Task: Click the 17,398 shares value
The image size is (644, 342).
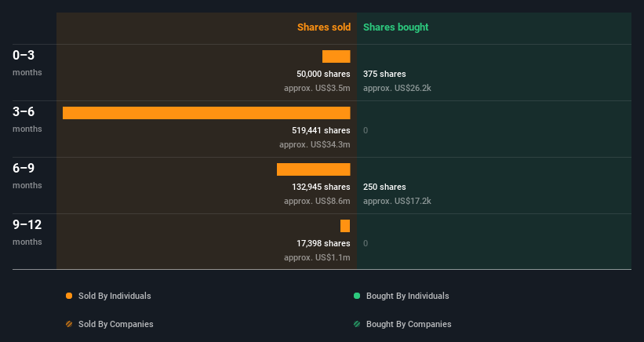Action: (323, 243)
